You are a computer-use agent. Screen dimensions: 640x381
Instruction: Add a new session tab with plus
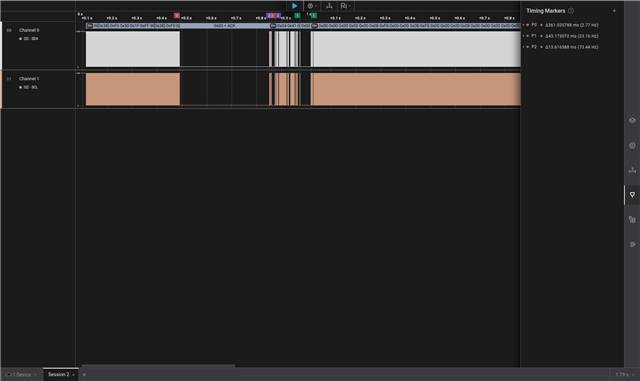84,374
